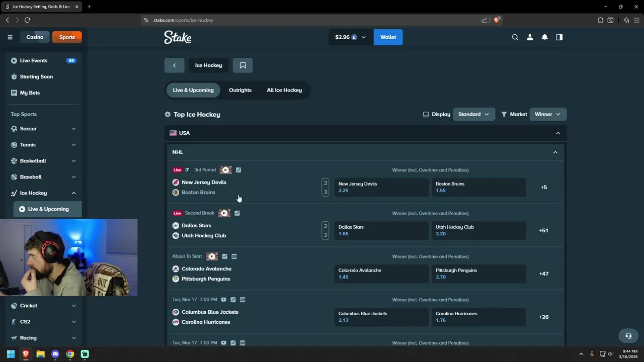Collapse the NHL league section
This screenshot has width=644, height=362.
[x=555, y=152]
